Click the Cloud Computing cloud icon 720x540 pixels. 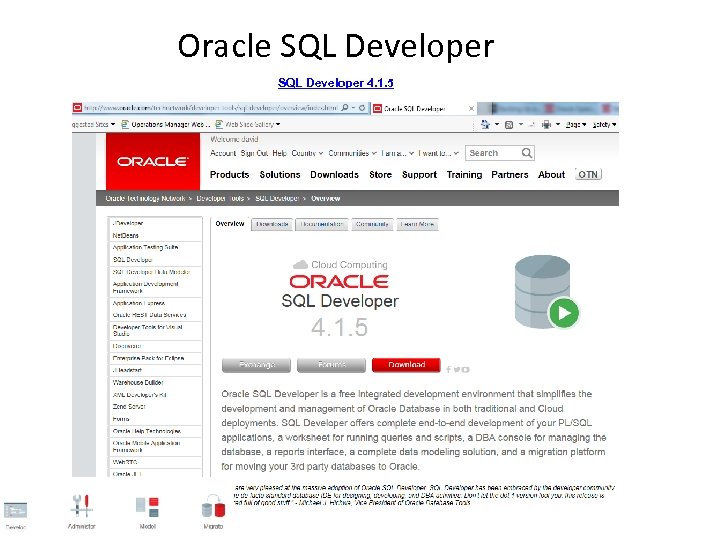pyautogui.click(x=300, y=264)
